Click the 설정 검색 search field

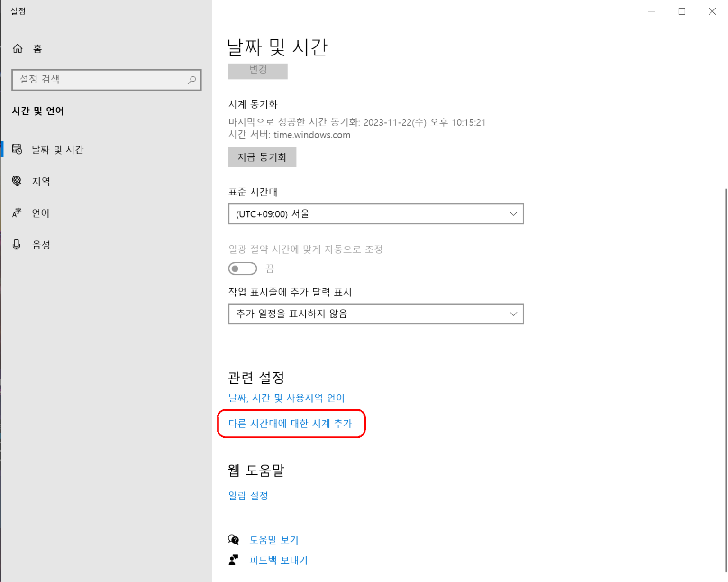coord(107,80)
